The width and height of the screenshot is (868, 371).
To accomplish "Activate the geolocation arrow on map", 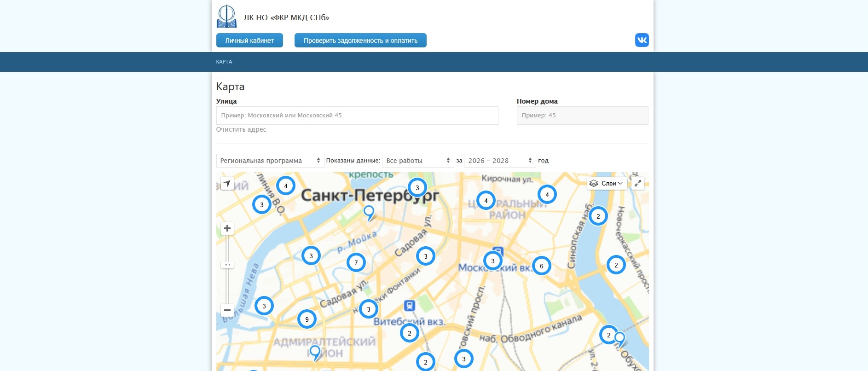I will coord(227,184).
